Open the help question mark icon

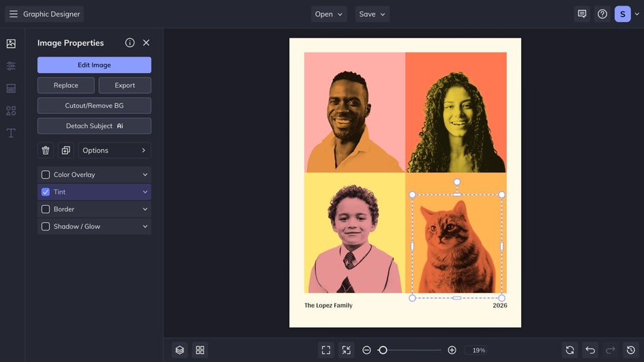coord(602,14)
